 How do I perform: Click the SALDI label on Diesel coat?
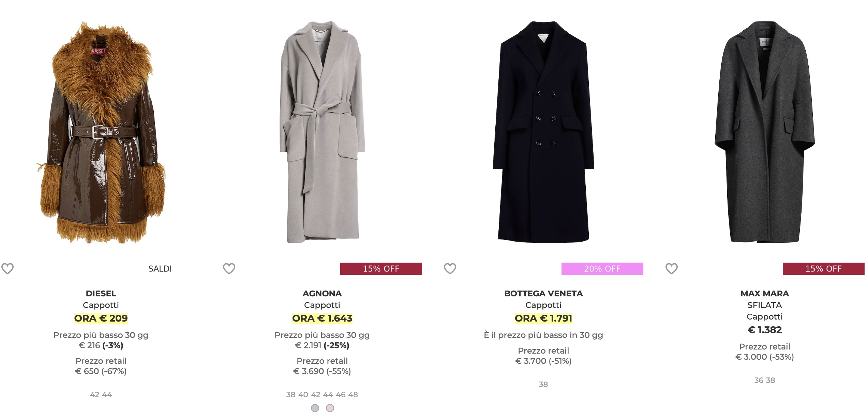coord(160,269)
